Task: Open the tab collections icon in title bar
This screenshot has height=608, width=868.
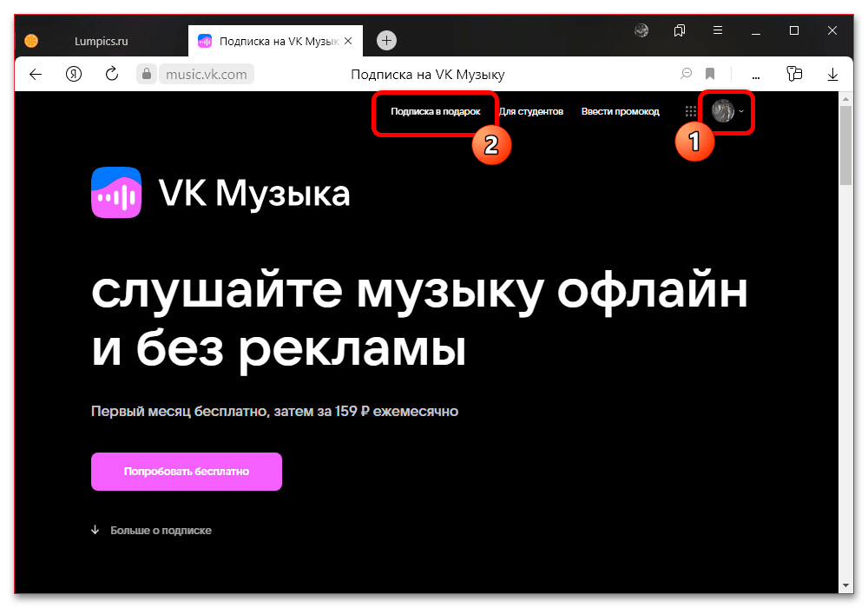Action: point(680,30)
